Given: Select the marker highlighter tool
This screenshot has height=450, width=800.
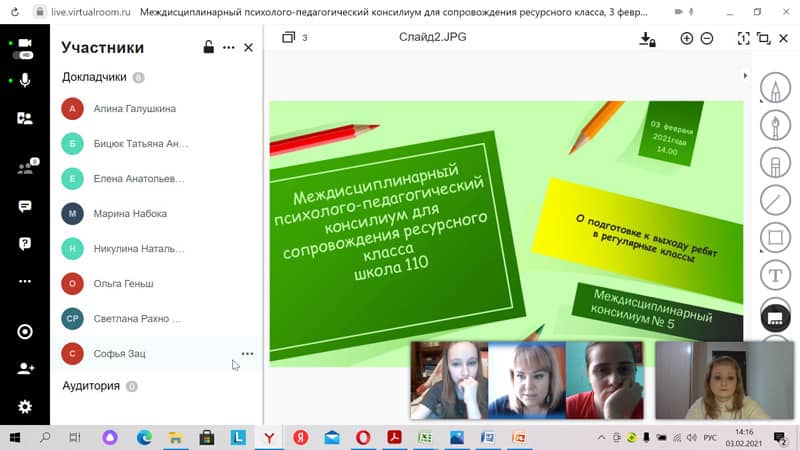Looking at the screenshot, I should [x=776, y=163].
